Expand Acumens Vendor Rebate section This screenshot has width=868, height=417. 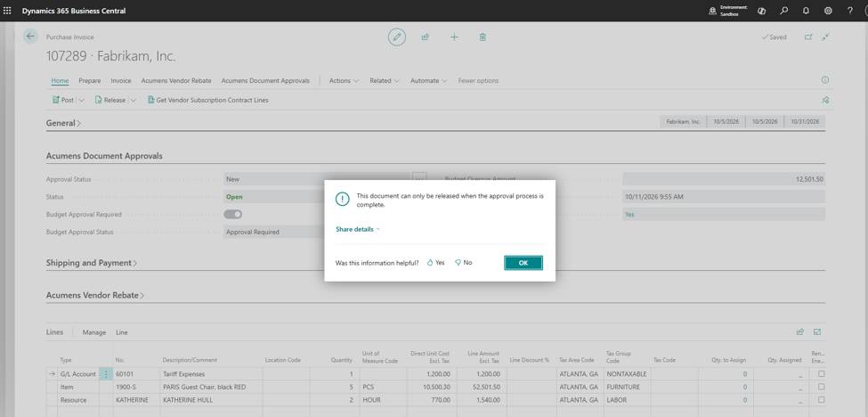[x=94, y=295]
